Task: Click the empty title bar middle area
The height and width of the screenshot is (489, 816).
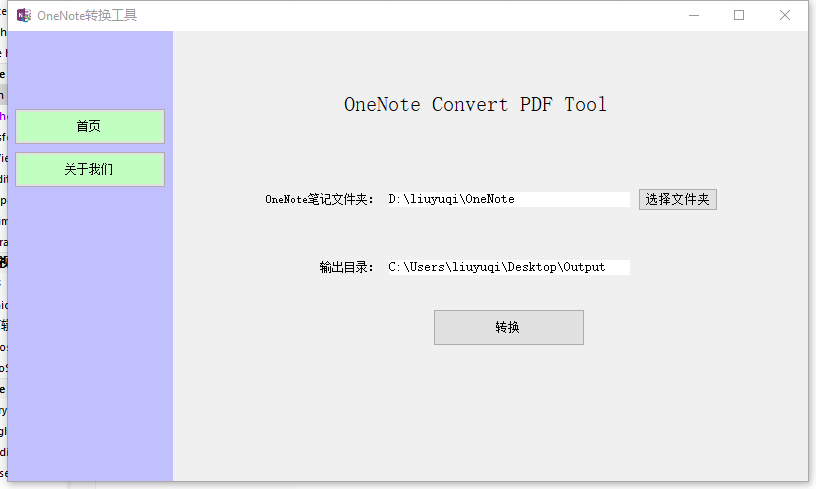Action: (x=400, y=15)
